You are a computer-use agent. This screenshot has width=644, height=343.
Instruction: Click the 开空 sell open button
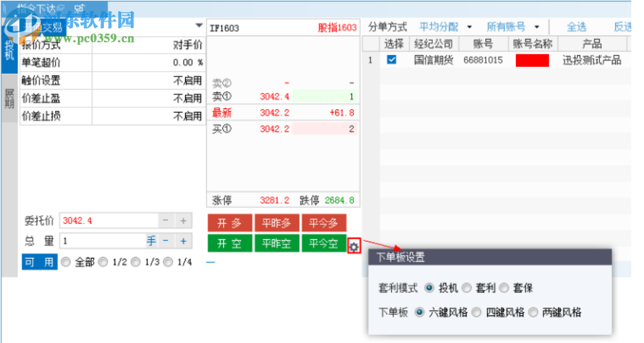click(230, 243)
